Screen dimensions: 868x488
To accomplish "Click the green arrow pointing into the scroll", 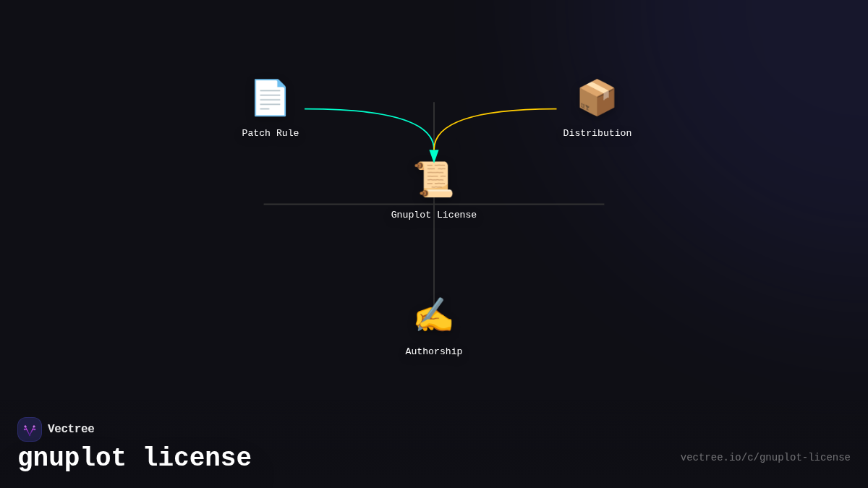I will coord(433,154).
